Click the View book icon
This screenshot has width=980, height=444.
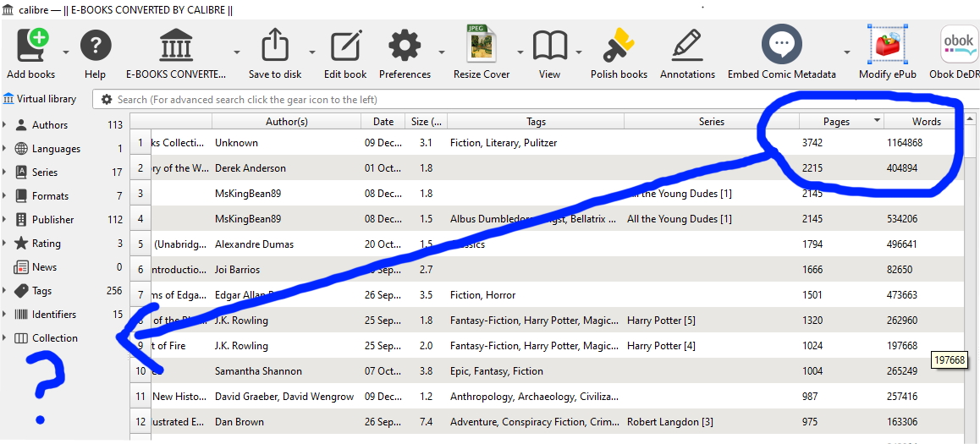pyautogui.click(x=550, y=47)
